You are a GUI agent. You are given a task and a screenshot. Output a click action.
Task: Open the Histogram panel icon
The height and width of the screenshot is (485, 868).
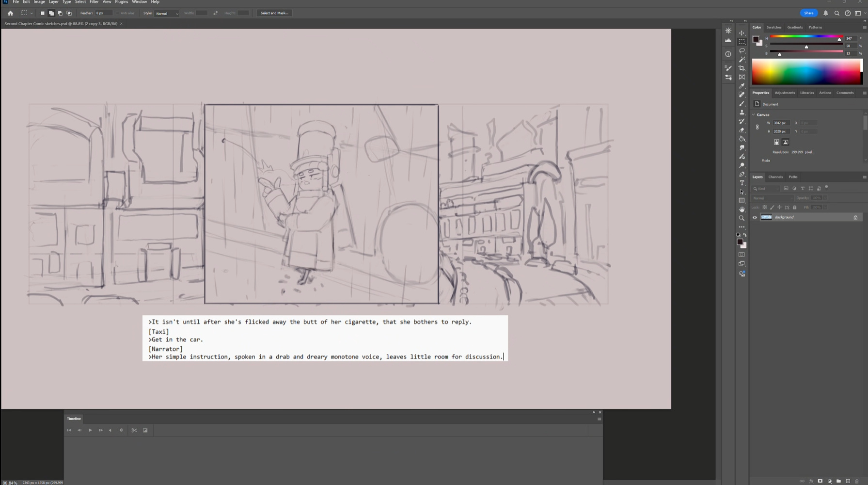tap(728, 41)
